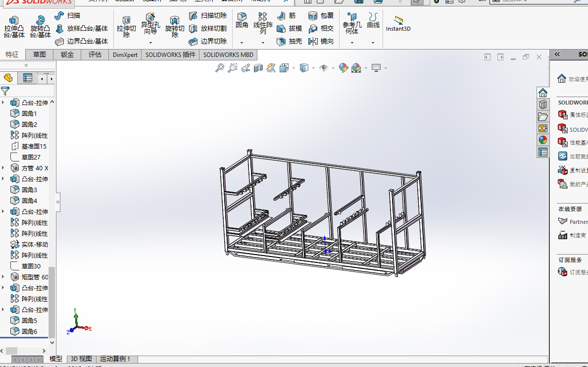The width and height of the screenshot is (588, 367).
Task: Open the hide/show items eye dropdown arrow
Action: click(333, 68)
